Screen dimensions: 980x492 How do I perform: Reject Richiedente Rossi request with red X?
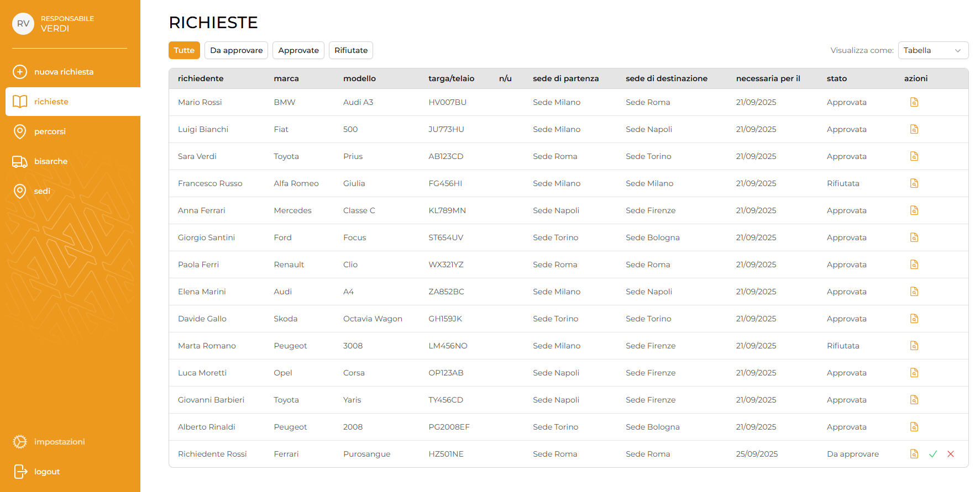pos(951,454)
